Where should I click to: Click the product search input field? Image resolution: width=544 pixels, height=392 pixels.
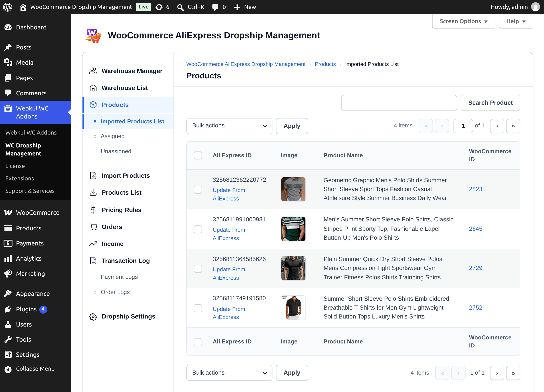(399, 103)
